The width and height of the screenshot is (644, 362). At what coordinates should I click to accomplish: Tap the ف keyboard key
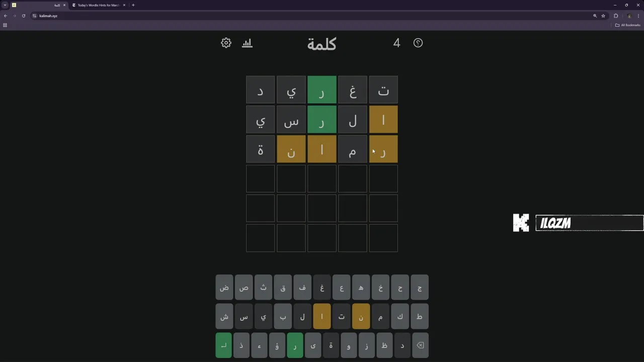[302, 288]
